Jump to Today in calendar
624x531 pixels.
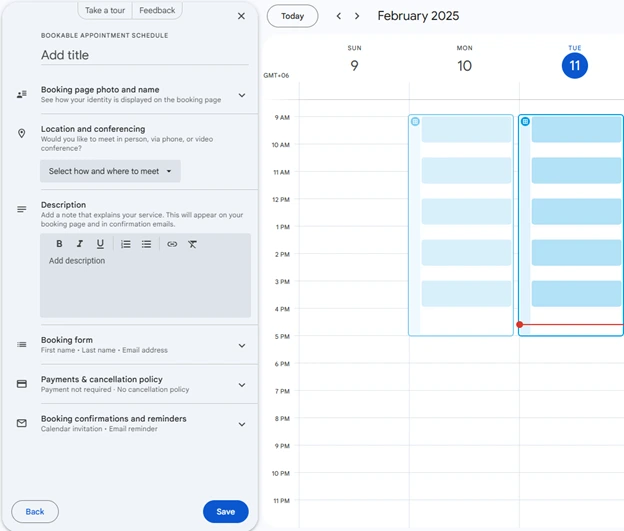[292, 16]
